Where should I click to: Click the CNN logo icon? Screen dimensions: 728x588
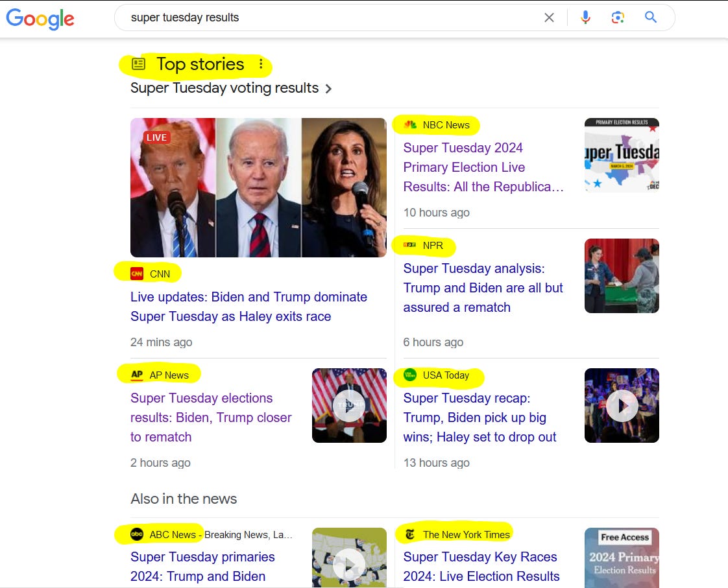coord(137,274)
